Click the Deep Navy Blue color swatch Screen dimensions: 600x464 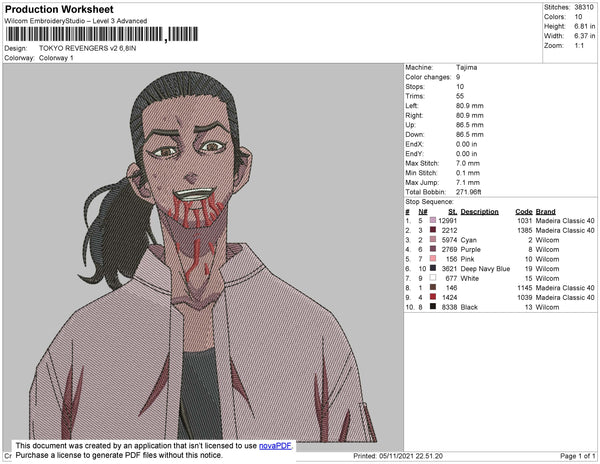pos(433,268)
